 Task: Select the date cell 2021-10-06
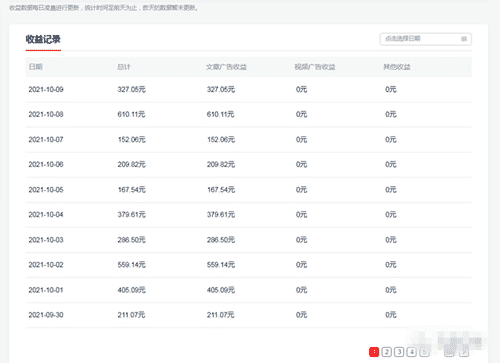[x=46, y=164]
